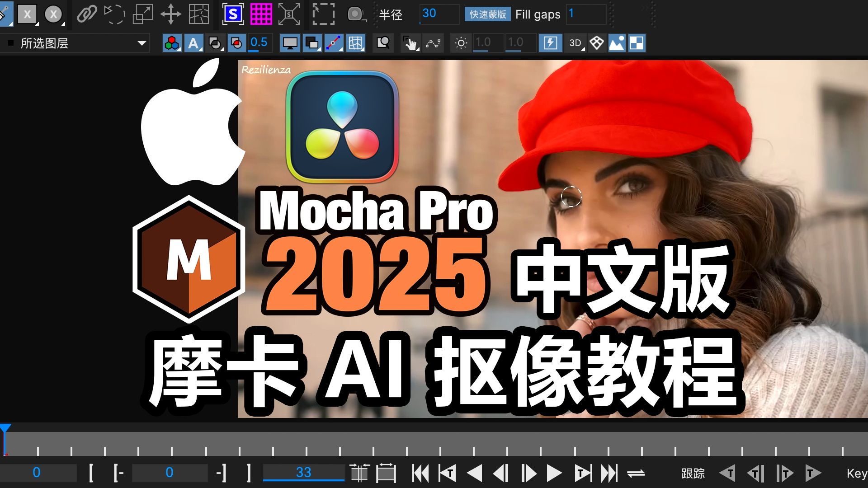Click the chain link layers tool

pos(87,14)
